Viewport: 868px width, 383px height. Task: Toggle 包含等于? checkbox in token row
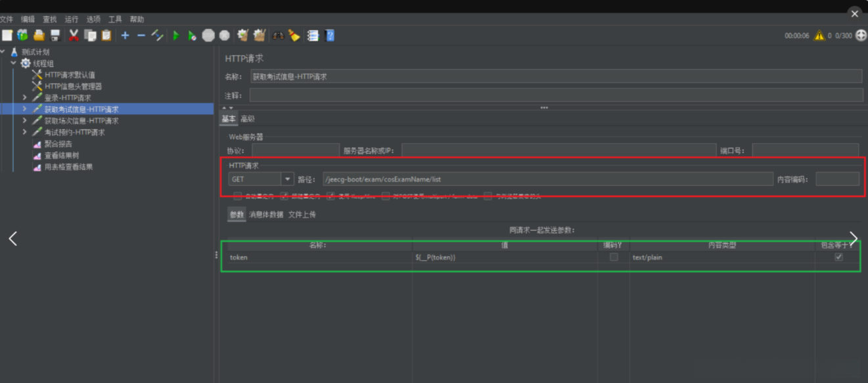(x=838, y=258)
